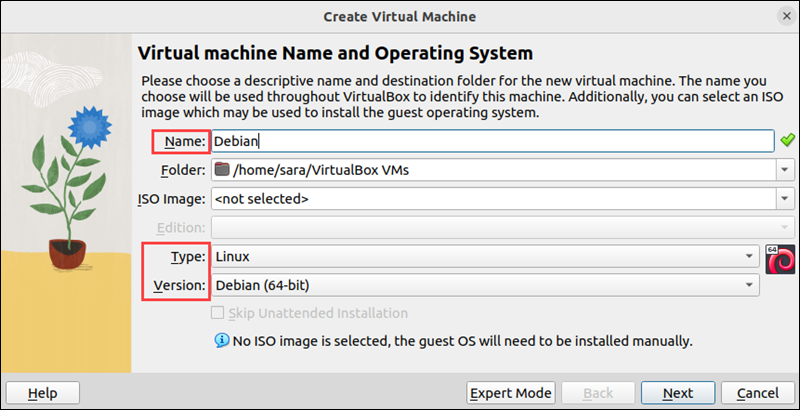Cancel the virtual machine creation
The height and width of the screenshot is (410, 800).
coord(758,393)
